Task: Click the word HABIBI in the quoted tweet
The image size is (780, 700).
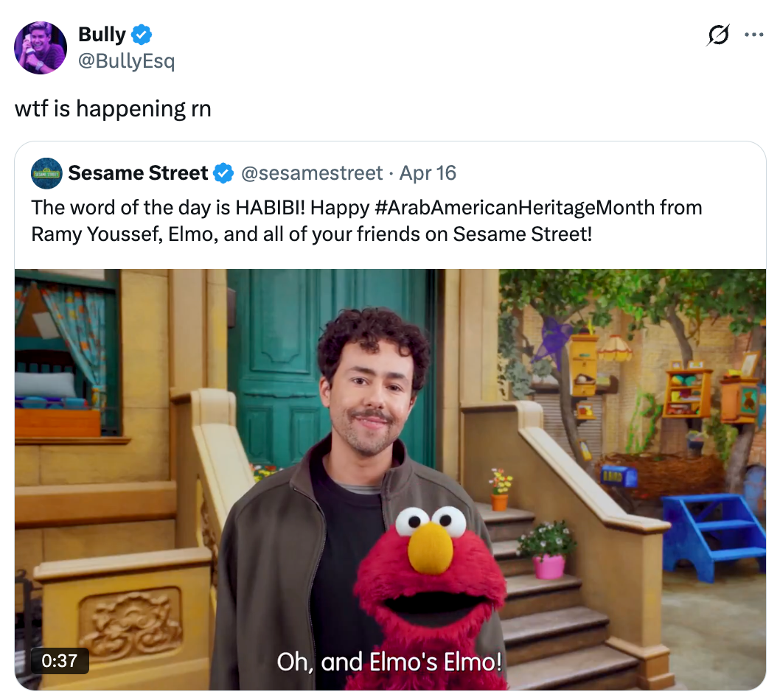Action: [270, 207]
